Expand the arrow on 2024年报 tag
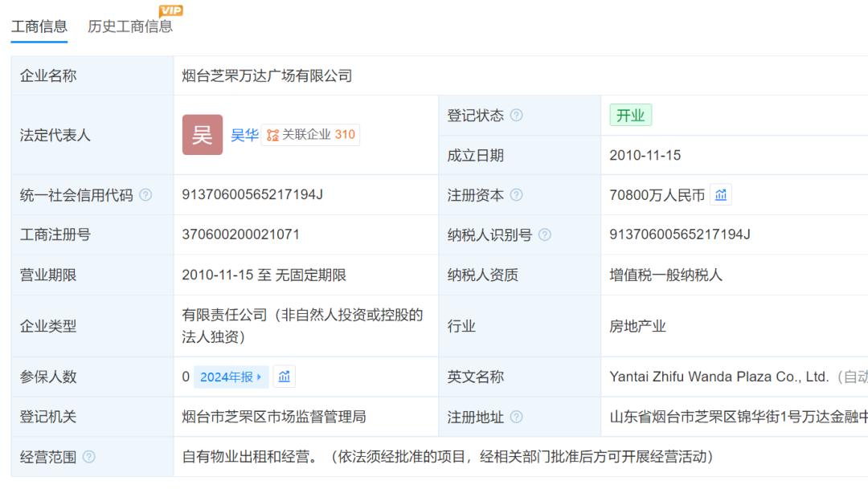The width and height of the screenshot is (868, 489). 259,377
